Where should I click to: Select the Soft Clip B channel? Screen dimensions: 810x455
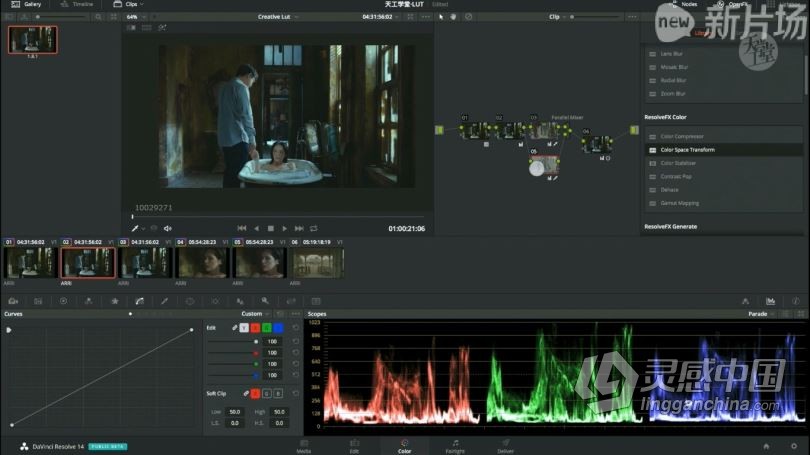(278, 394)
